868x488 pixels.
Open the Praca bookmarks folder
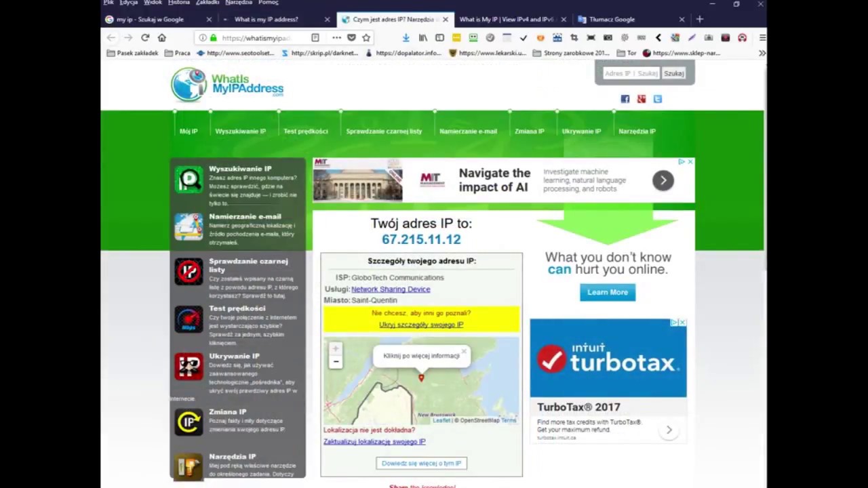[x=178, y=53]
